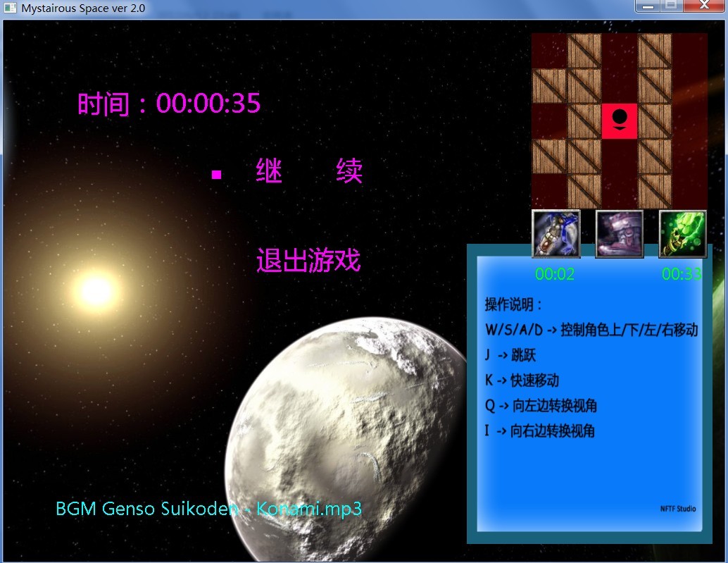Click the elapsed time text 时间：00:00:35
Viewport: 728px width, 563px height.
[x=169, y=103]
